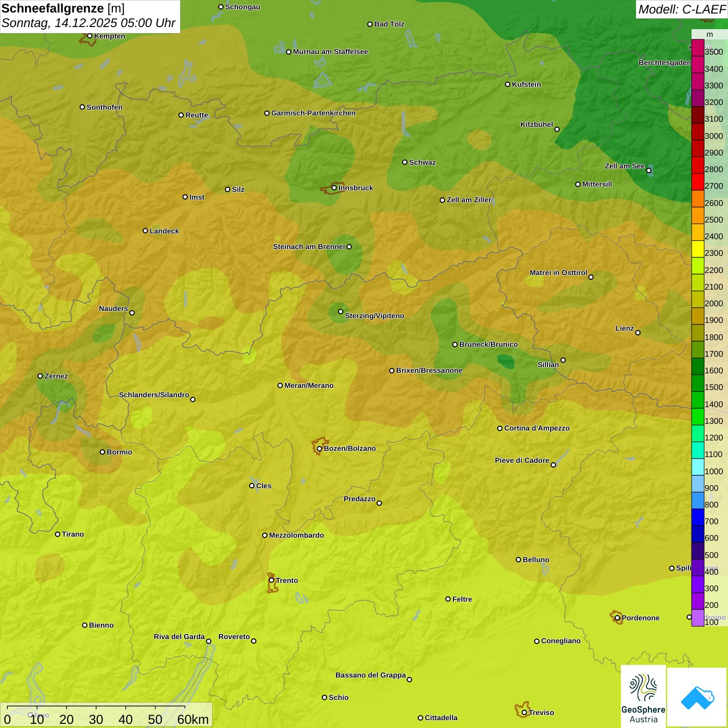Click the 100 m purple legend swatch

[698, 618]
